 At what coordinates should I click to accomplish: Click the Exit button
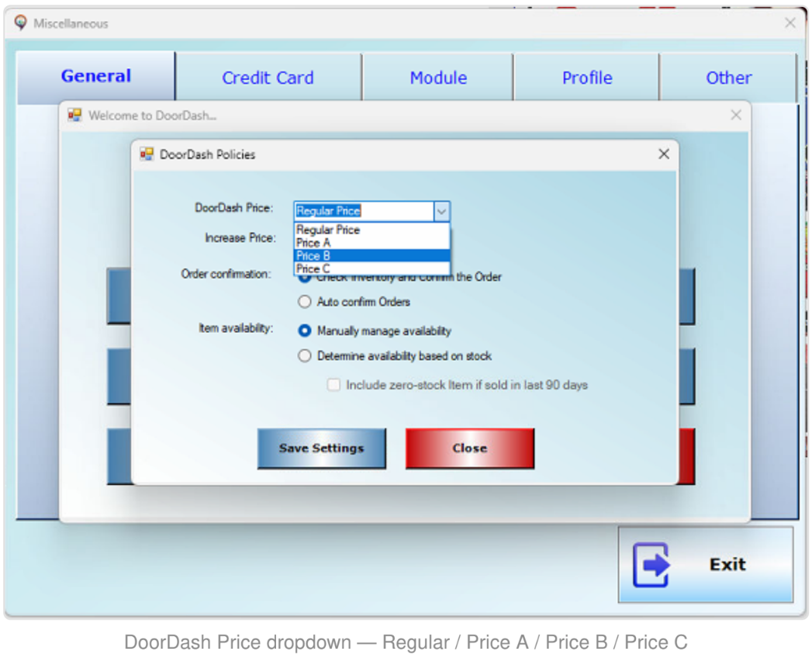point(705,564)
